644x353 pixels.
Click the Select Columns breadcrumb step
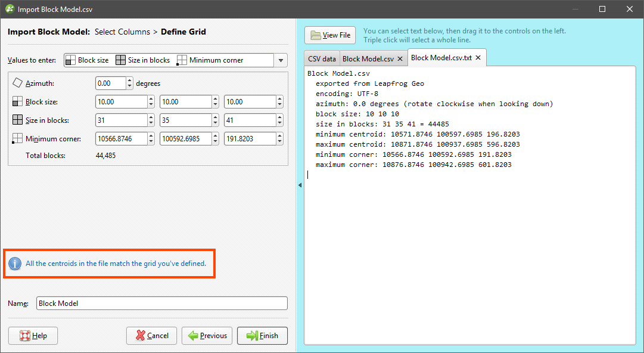pos(122,32)
